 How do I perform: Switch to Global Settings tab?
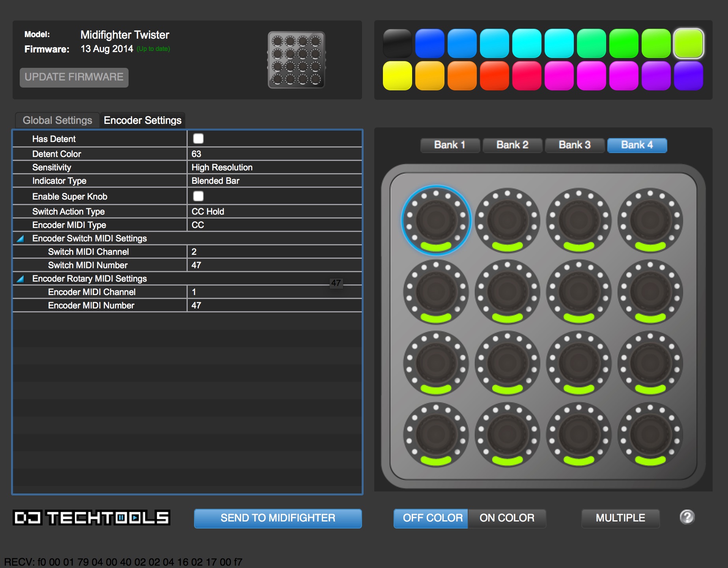58,120
